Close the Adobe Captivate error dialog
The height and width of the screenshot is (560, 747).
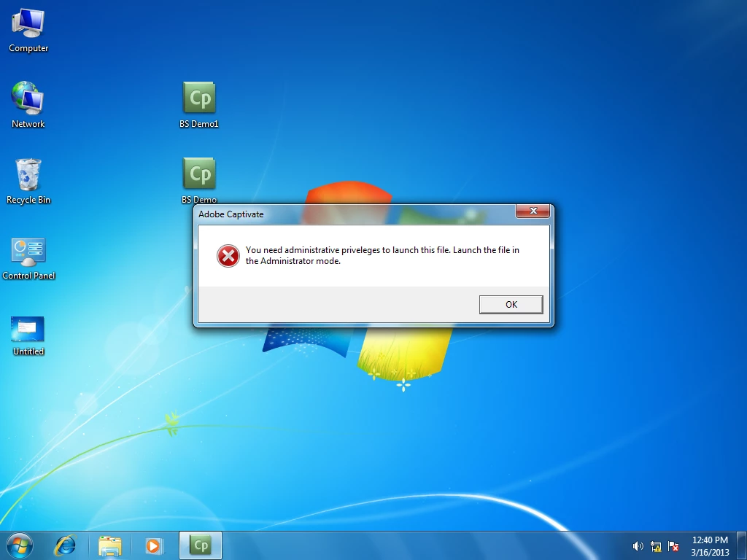click(533, 211)
